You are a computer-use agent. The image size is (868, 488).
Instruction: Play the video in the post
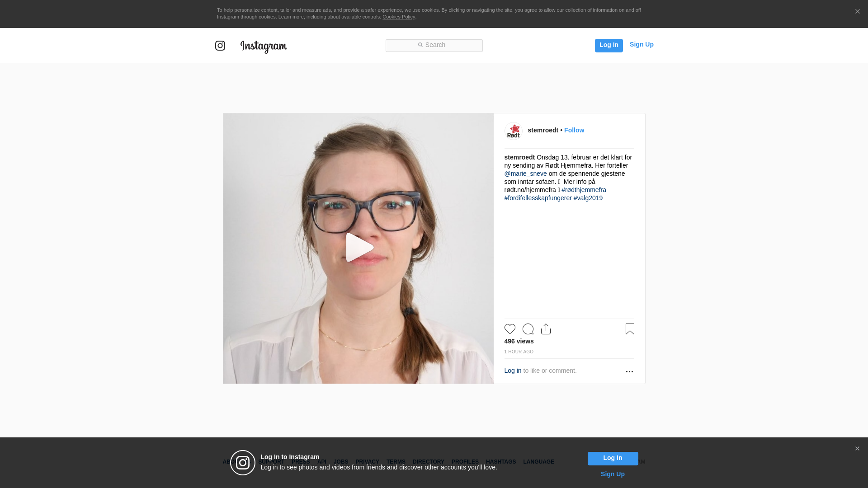point(359,248)
